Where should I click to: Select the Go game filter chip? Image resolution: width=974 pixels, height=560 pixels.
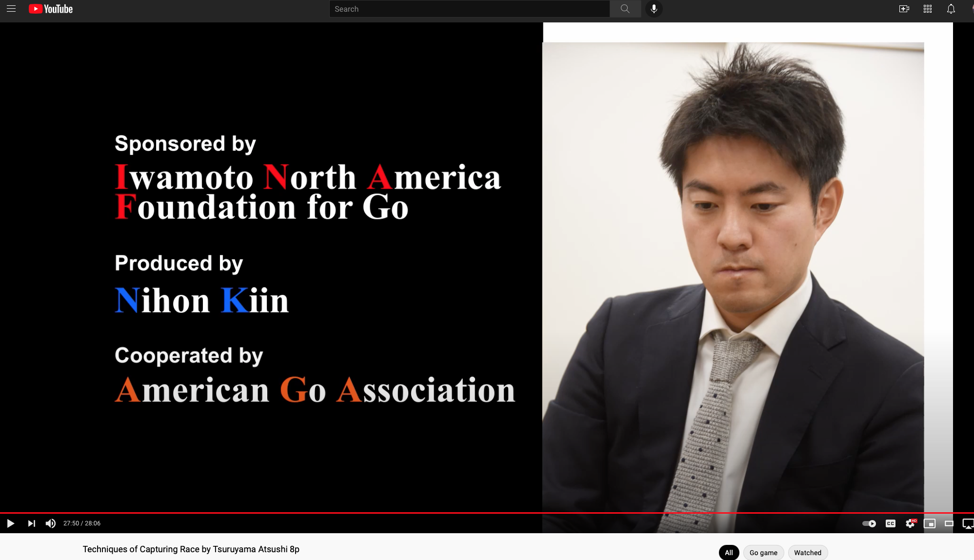[x=763, y=552]
